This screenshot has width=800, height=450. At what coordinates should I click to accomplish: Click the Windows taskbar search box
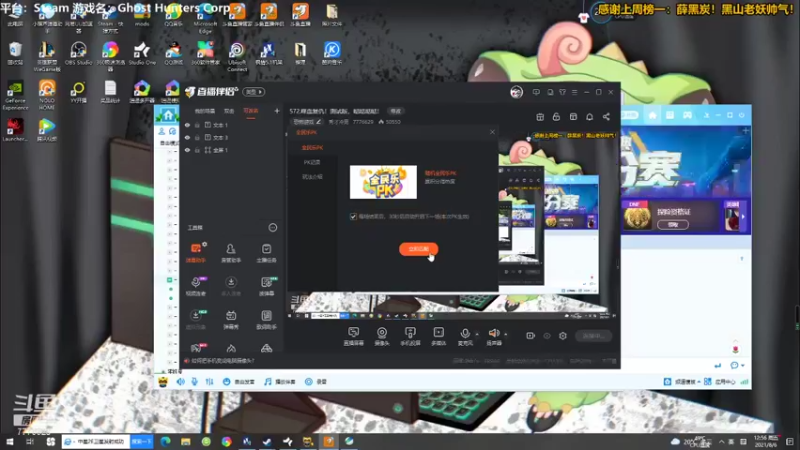95,441
